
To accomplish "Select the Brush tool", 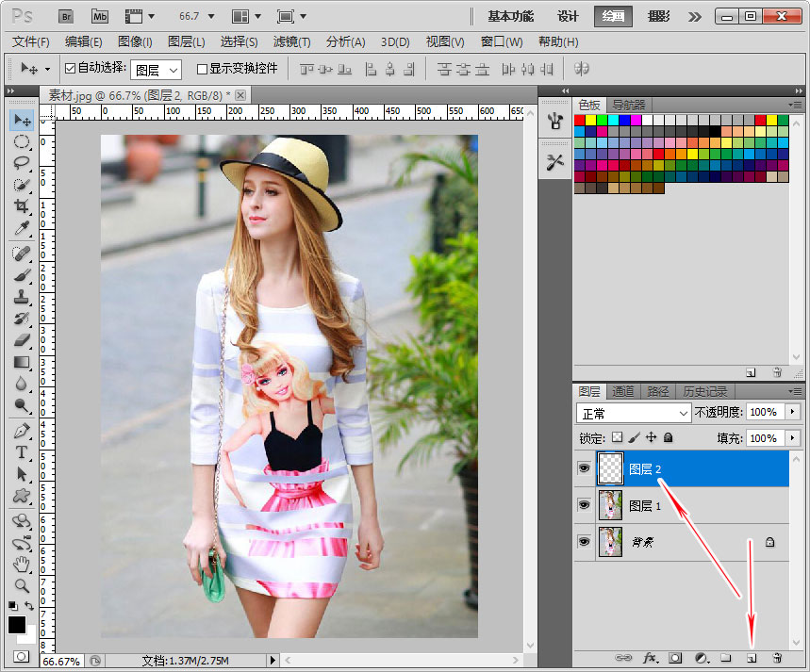I will point(22,275).
